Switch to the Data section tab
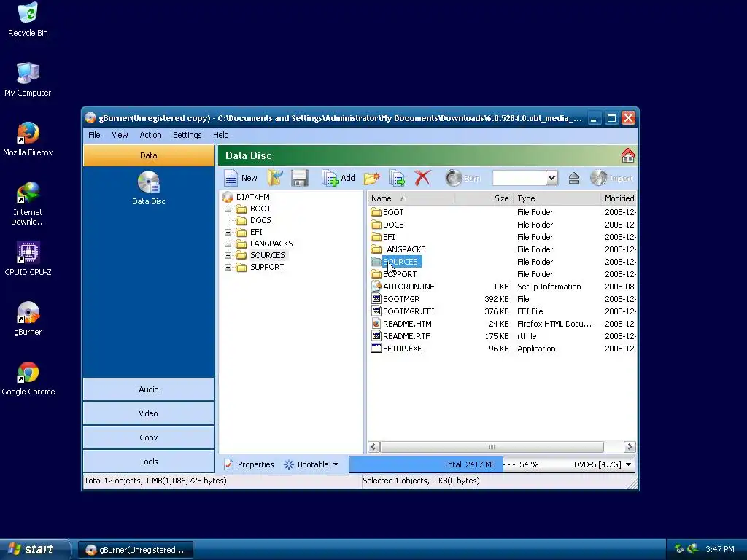The width and height of the screenshot is (747, 560). pos(149,155)
